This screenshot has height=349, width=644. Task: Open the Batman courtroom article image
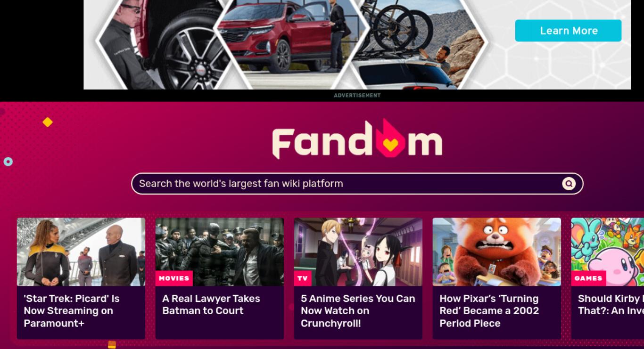pos(220,252)
